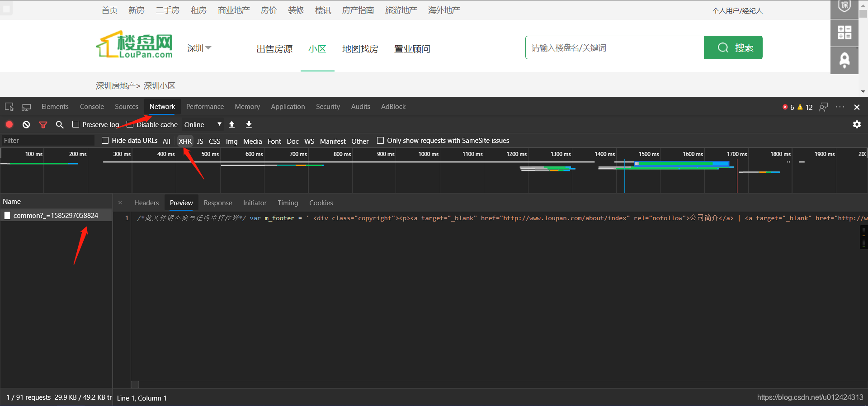Open the Memory tab
868x406 pixels.
tap(247, 107)
